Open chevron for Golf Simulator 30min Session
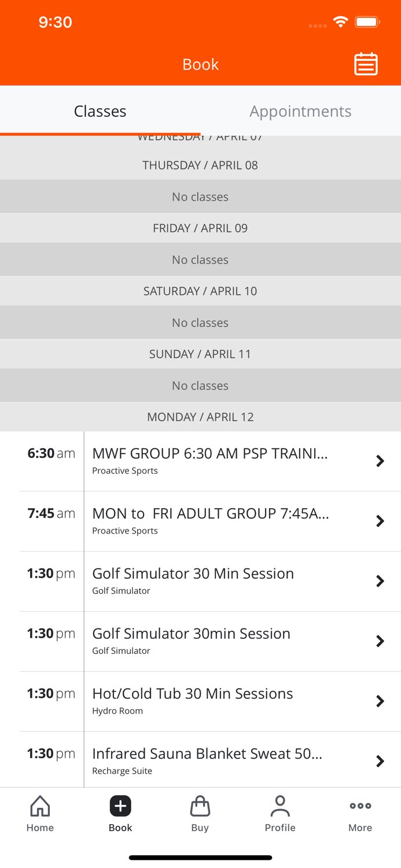The width and height of the screenshot is (401, 868). 380,641
